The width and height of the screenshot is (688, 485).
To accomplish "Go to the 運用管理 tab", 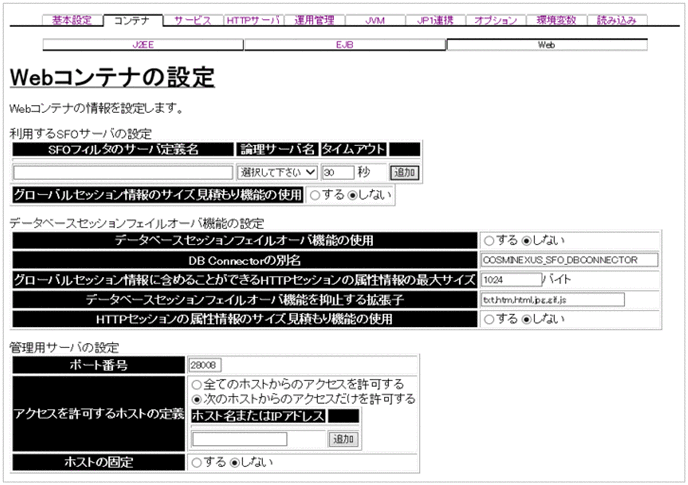I will click(x=314, y=20).
